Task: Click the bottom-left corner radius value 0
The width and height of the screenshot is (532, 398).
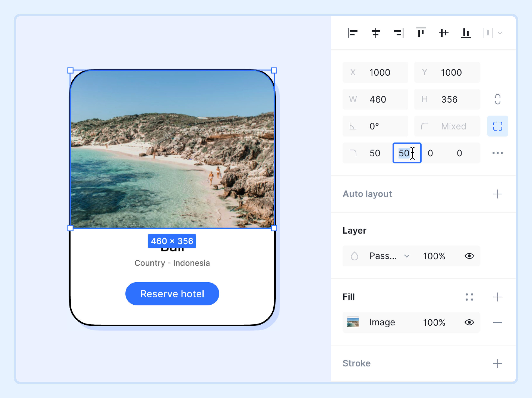Action: pyautogui.click(x=459, y=153)
